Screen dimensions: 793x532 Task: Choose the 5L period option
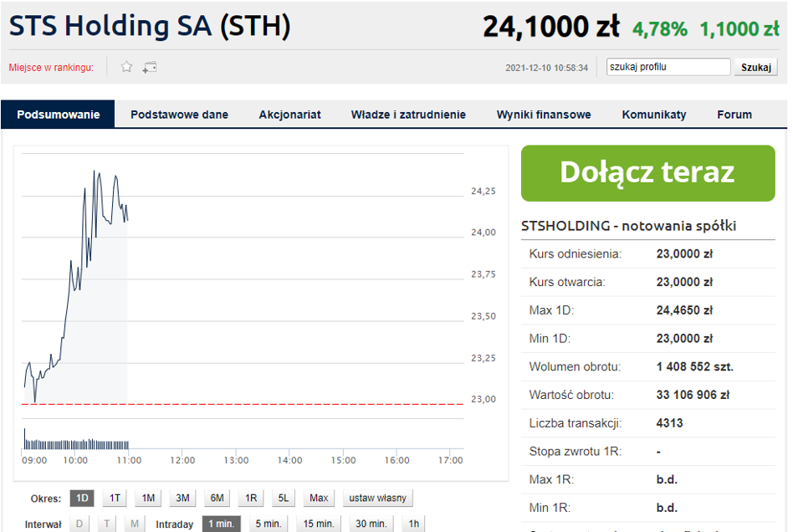(x=284, y=498)
